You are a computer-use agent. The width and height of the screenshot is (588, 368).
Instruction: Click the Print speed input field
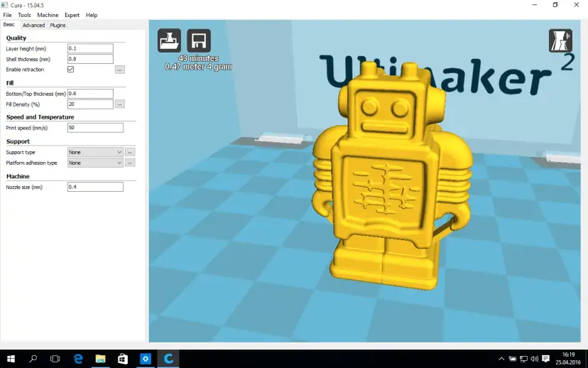coord(95,128)
